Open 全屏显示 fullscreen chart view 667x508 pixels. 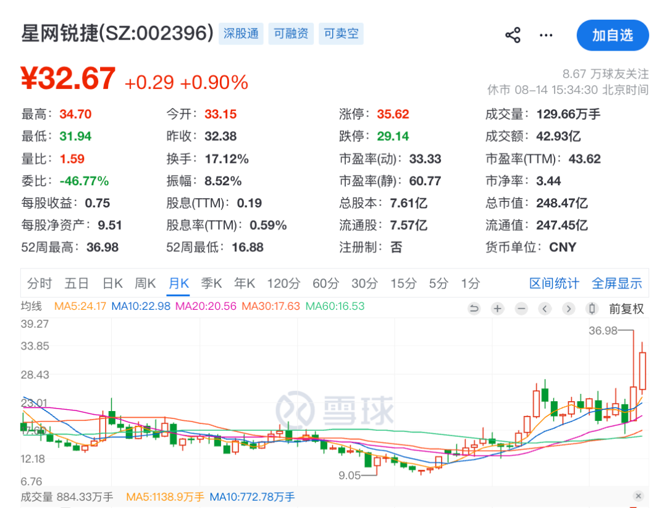[617, 283]
